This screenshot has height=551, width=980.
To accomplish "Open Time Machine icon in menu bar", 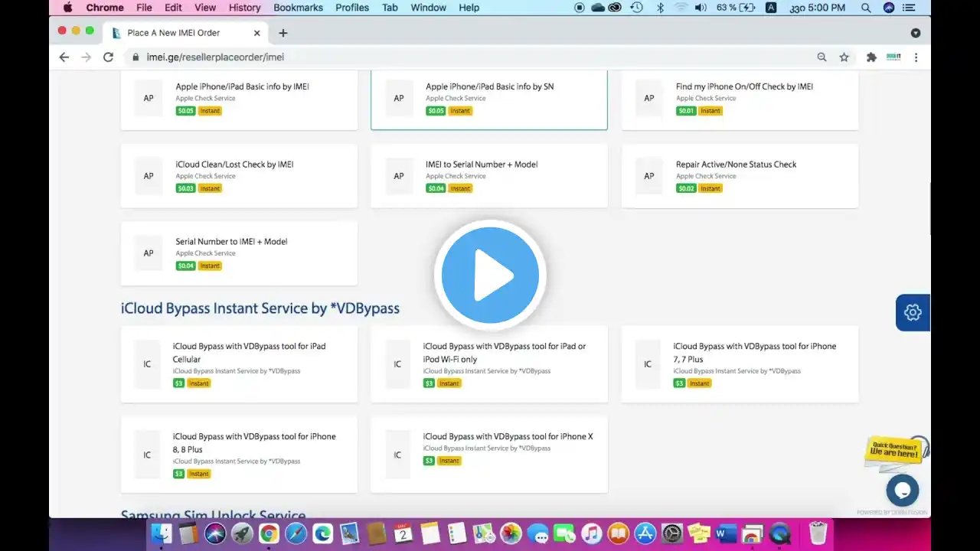I will coord(637,8).
